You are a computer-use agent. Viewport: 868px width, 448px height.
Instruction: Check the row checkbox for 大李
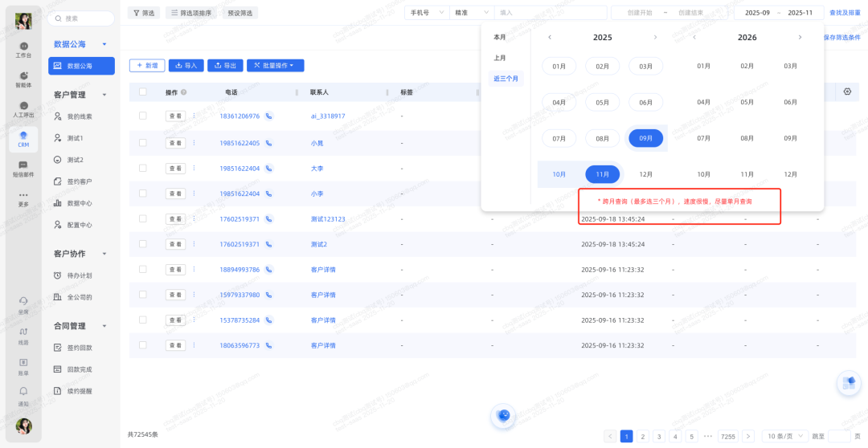coord(143,169)
